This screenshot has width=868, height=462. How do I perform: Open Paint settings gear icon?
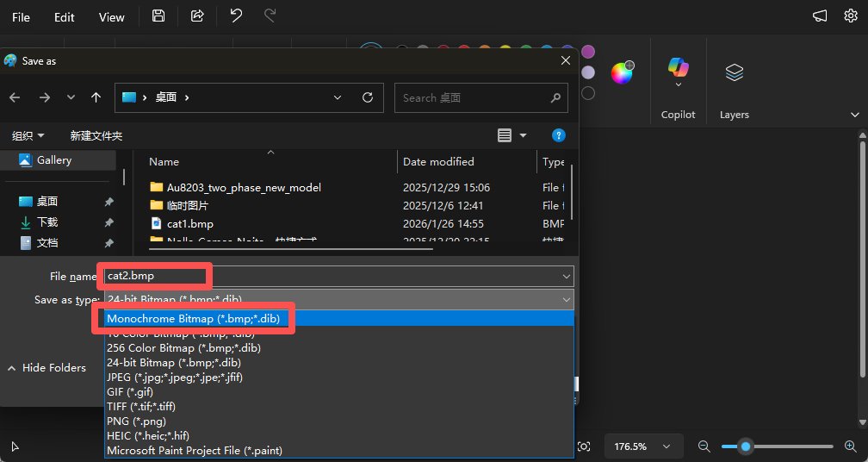pyautogui.click(x=851, y=16)
